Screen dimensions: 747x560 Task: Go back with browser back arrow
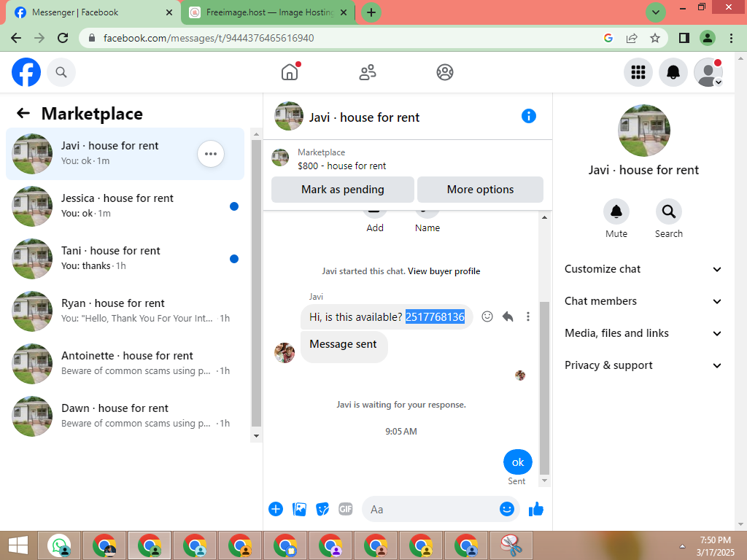[16, 38]
